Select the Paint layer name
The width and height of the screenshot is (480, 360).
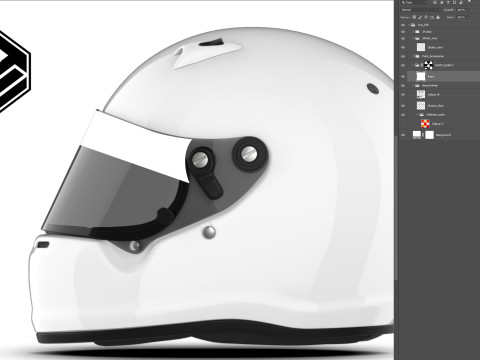[431, 76]
